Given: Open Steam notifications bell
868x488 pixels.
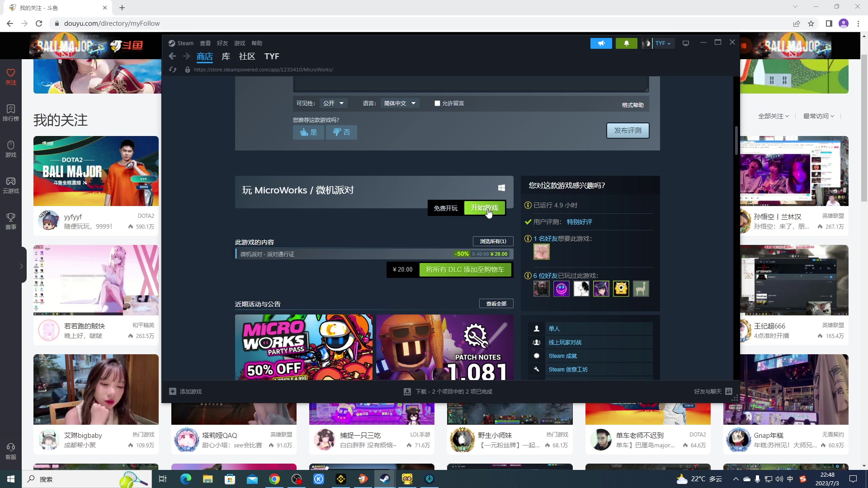Looking at the screenshot, I should pos(626,43).
